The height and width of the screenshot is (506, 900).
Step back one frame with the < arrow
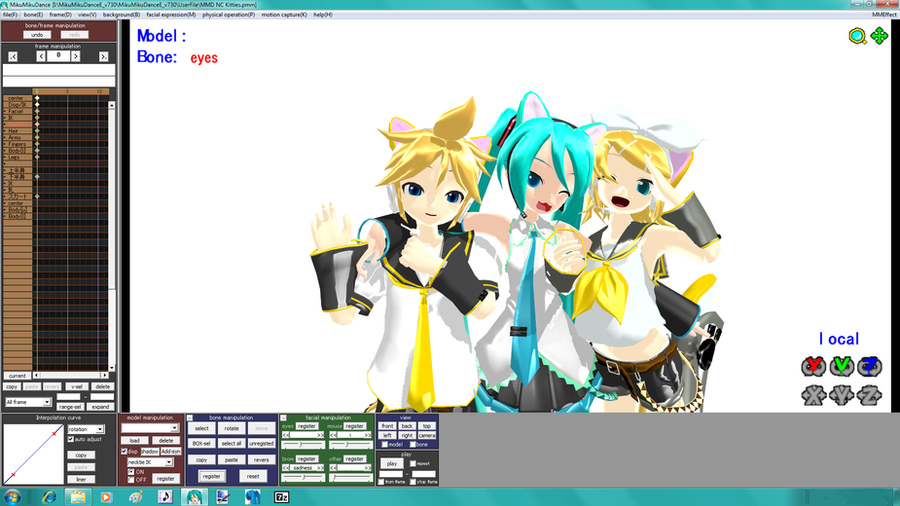(x=41, y=56)
